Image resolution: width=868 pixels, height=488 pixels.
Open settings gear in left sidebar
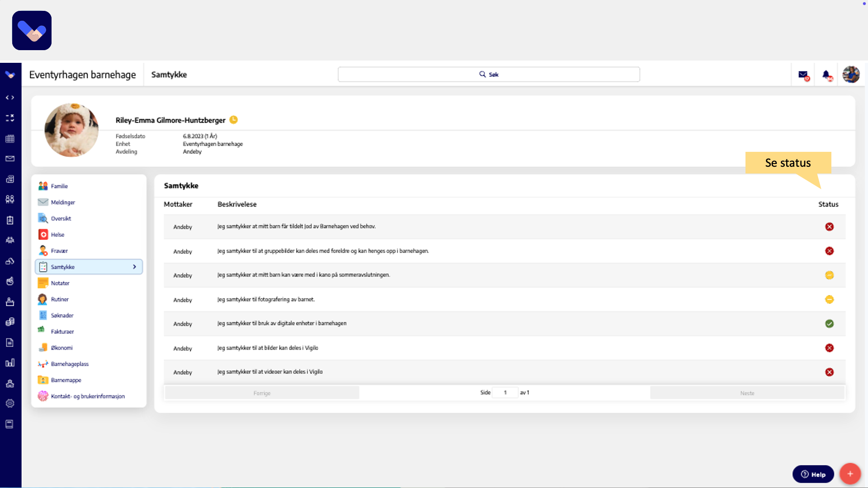(10, 403)
